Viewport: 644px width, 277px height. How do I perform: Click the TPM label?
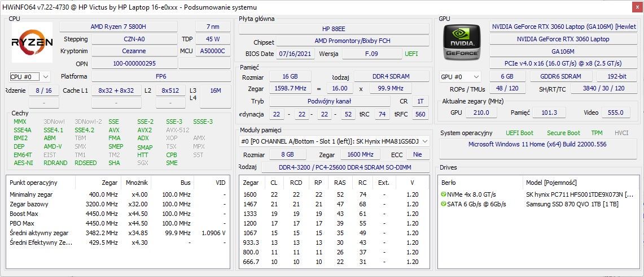point(597,133)
